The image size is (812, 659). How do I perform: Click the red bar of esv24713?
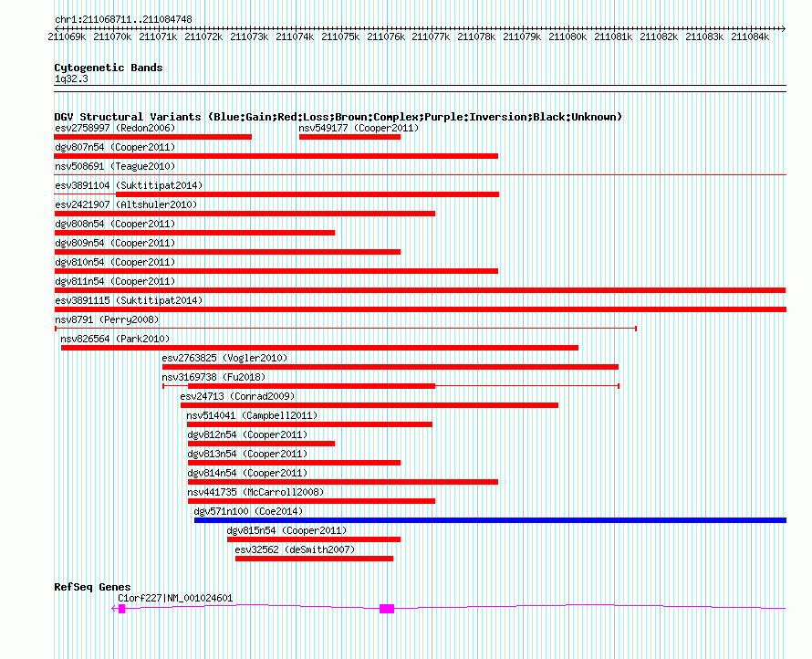pyautogui.click(x=370, y=405)
